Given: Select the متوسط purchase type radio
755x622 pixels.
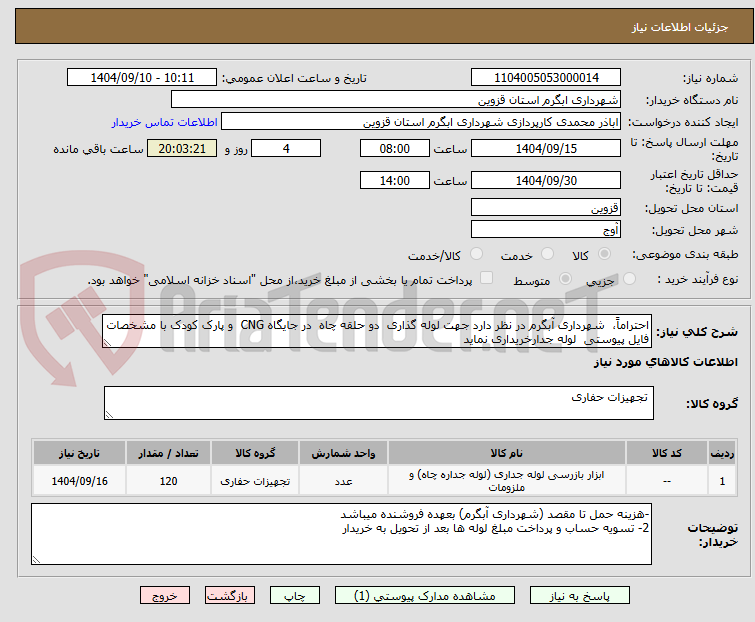Looking at the screenshot, I should coord(565,279).
